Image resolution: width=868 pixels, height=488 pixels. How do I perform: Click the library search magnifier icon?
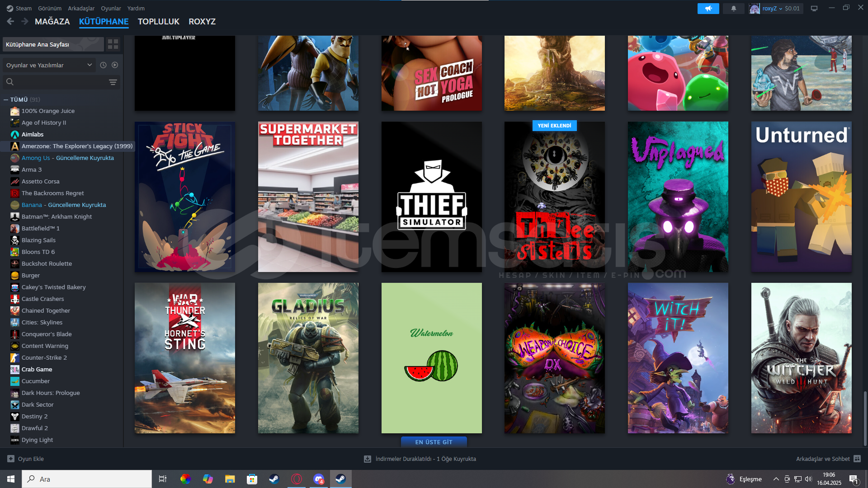pyautogui.click(x=10, y=82)
